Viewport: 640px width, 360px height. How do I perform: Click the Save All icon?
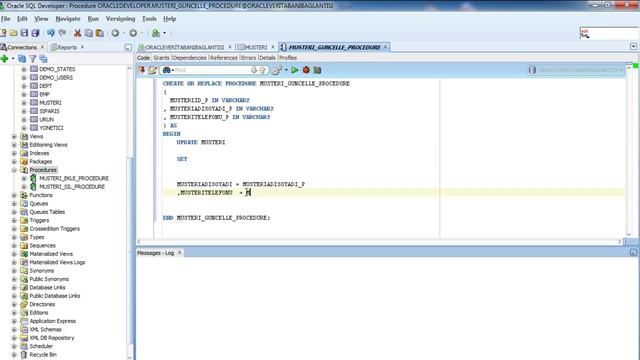tap(36, 33)
